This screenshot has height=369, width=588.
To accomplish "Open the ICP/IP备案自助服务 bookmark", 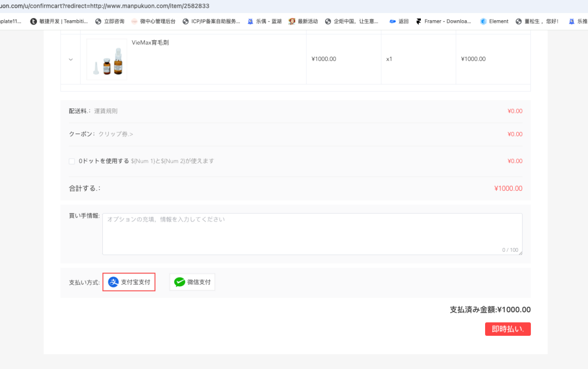I will [211, 21].
